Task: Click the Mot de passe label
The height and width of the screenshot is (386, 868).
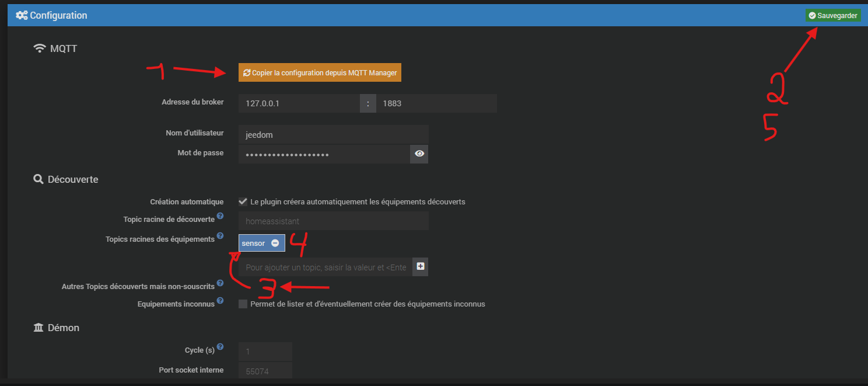Action: (x=201, y=153)
